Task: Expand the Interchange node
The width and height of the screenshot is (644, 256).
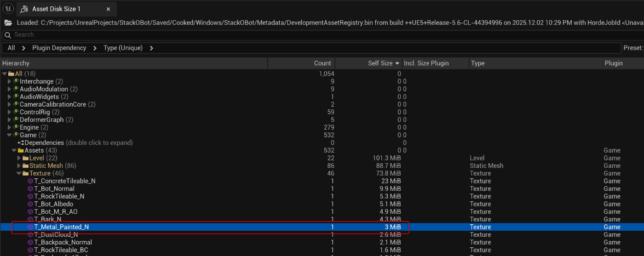Action: click(x=9, y=81)
